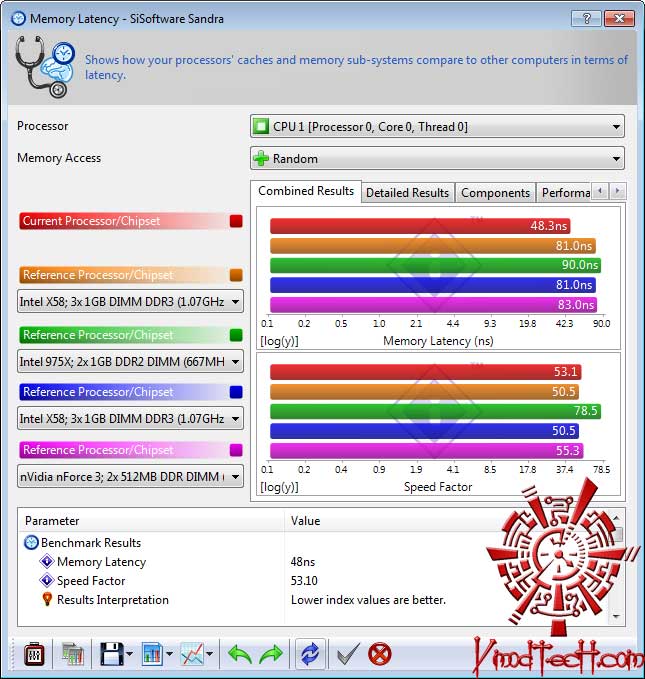Click the green forward arrow
The height and width of the screenshot is (679, 645).
[271, 654]
